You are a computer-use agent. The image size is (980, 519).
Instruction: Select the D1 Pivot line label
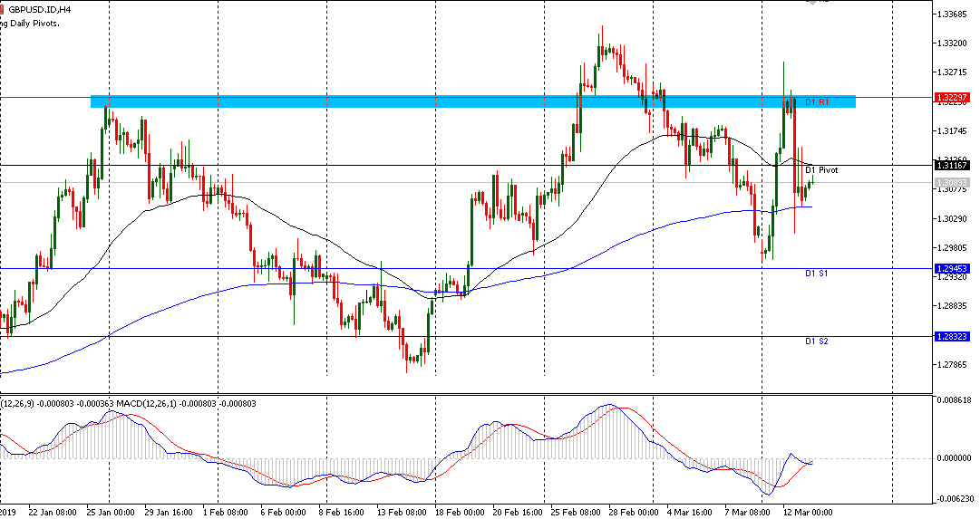pyautogui.click(x=821, y=170)
